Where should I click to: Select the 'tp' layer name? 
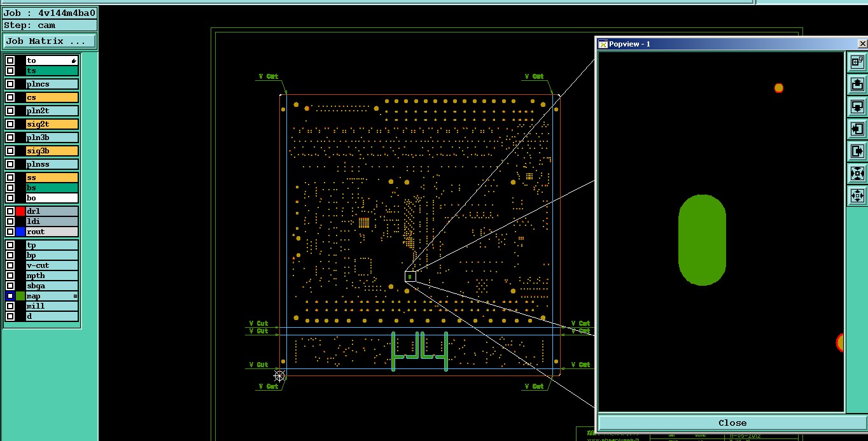(52, 245)
